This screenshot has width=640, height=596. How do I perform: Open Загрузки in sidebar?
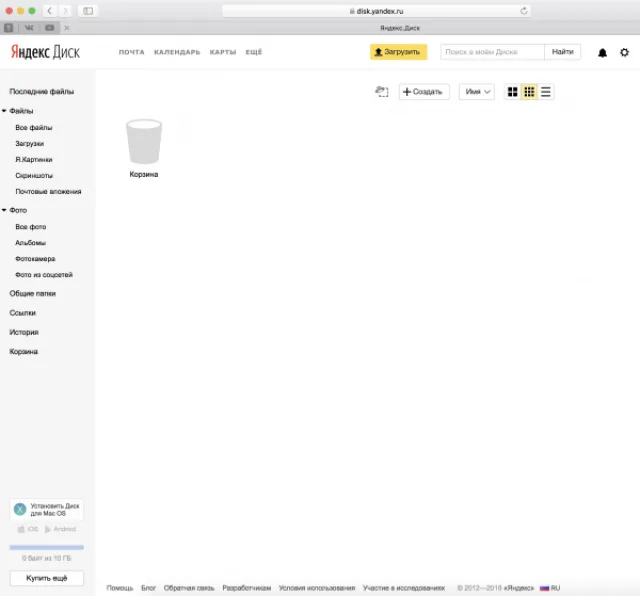click(x=29, y=144)
